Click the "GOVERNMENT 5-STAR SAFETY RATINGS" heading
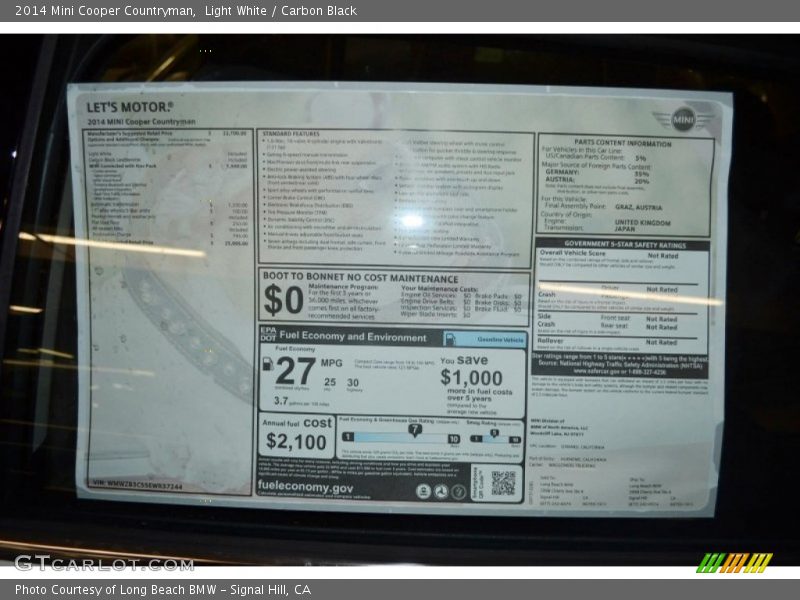 (x=625, y=245)
